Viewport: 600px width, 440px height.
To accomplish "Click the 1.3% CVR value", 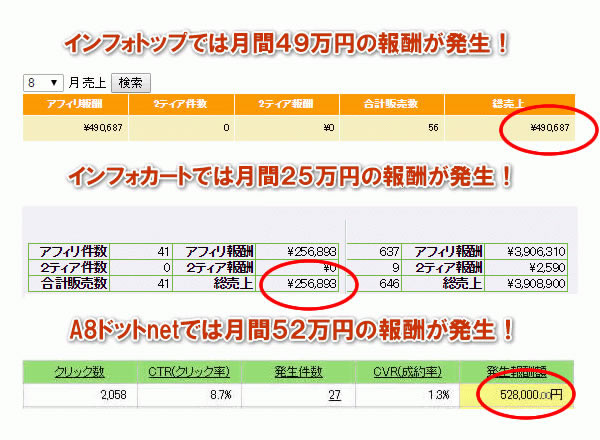I will tap(439, 395).
